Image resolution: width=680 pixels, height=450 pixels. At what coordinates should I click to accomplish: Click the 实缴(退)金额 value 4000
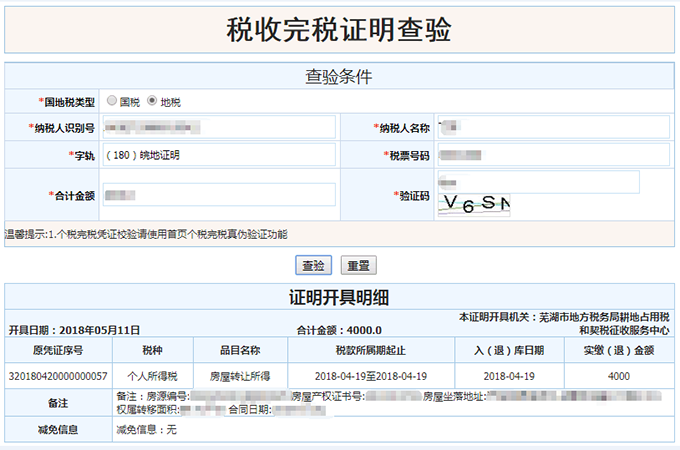(x=620, y=376)
